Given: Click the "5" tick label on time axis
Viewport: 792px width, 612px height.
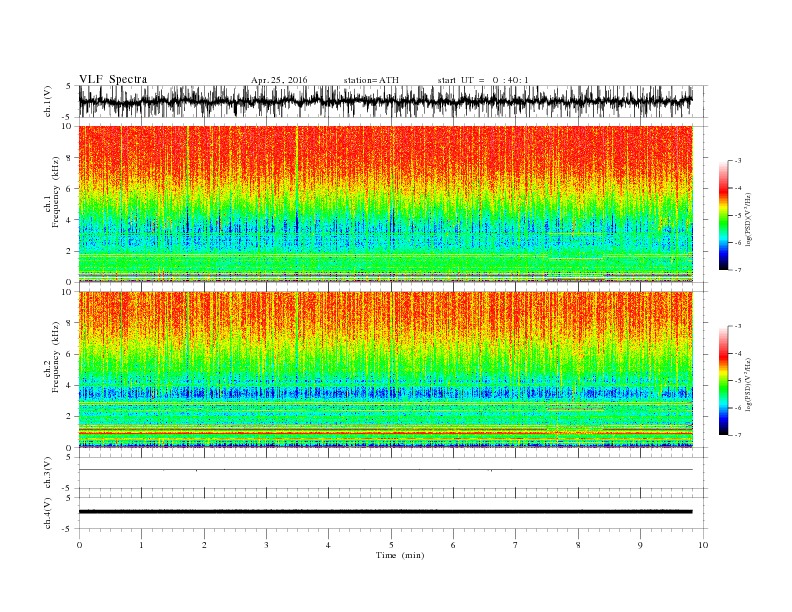Looking at the screenshot, I should coord(391,545).
